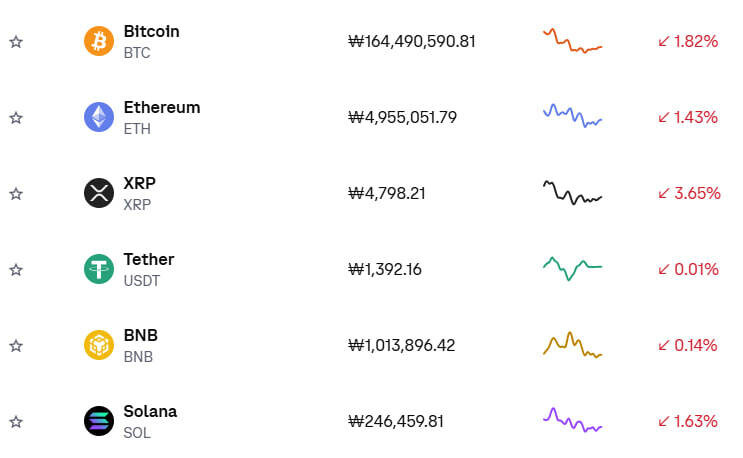
Task: Toggle the watchlist star beside BNB
Action: pos(16,346)
